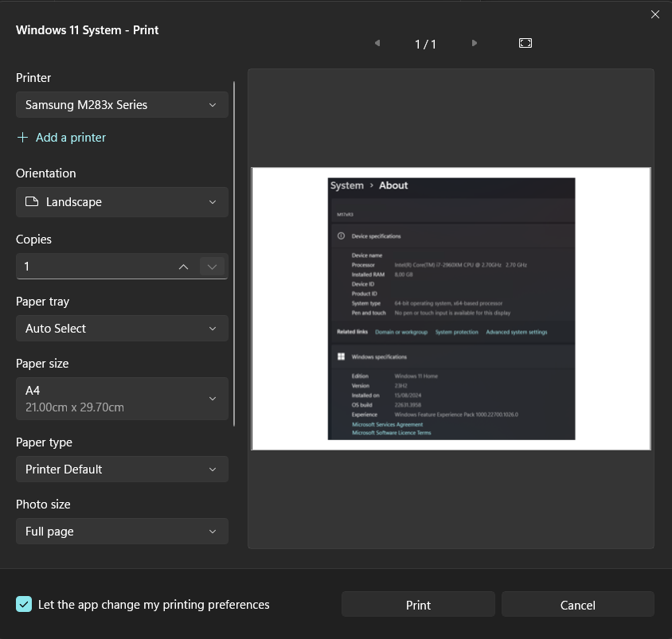Click the page counter 1 / 1
672x639 pixels.
(425, 44)
